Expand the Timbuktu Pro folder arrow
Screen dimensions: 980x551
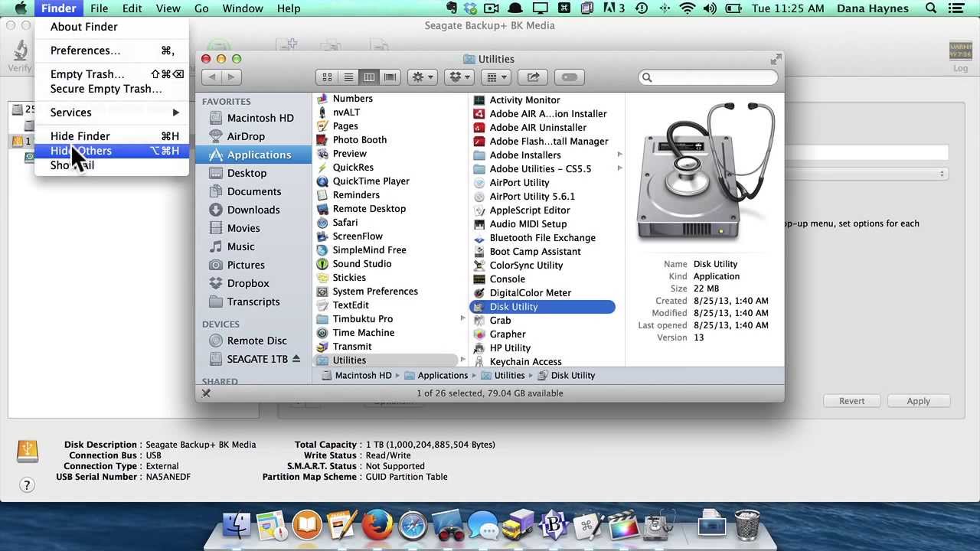(462, 319)
